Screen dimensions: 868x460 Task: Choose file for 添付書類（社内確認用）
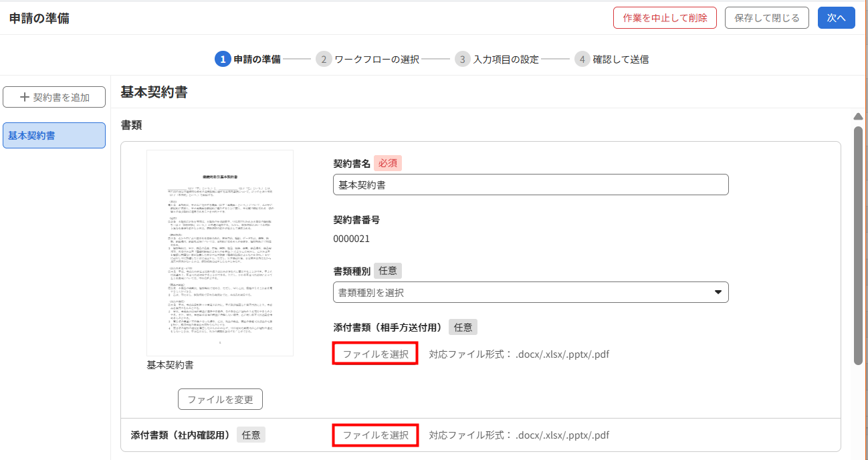(375, 435)
